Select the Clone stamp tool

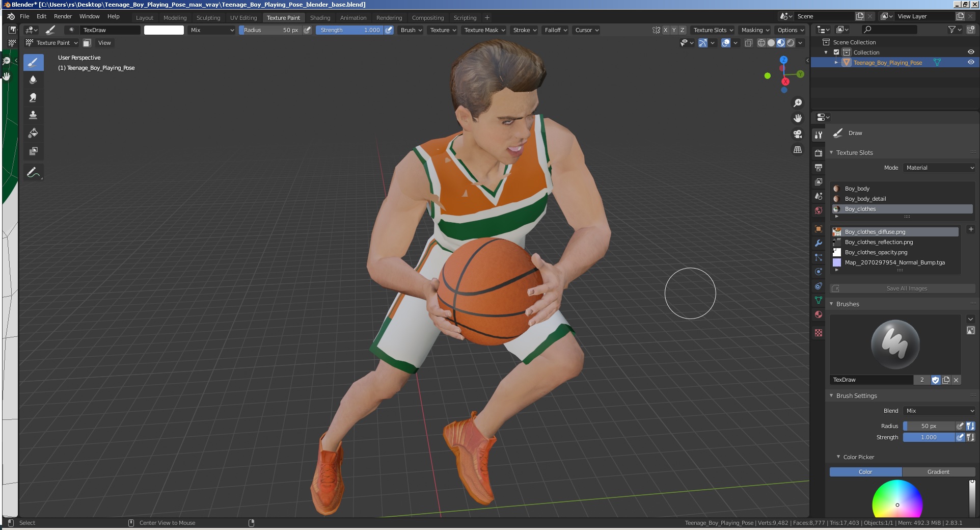point(33,115)
